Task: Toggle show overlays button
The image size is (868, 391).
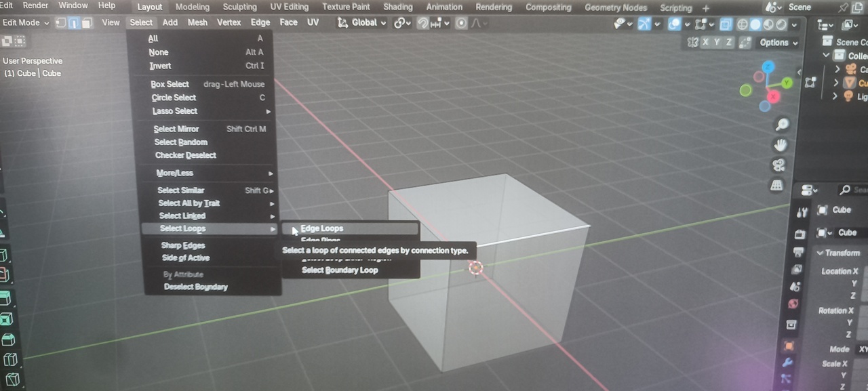Action: pos(675,24)
